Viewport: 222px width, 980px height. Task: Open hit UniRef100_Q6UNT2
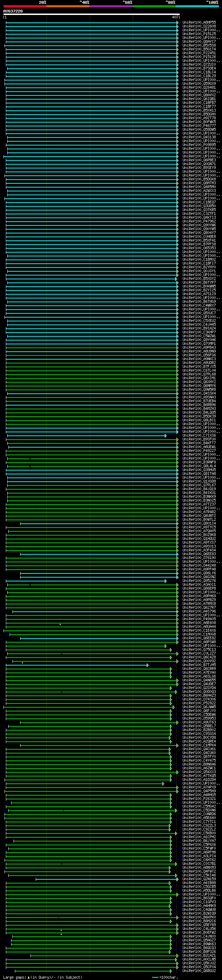click(x=199, y=516)
